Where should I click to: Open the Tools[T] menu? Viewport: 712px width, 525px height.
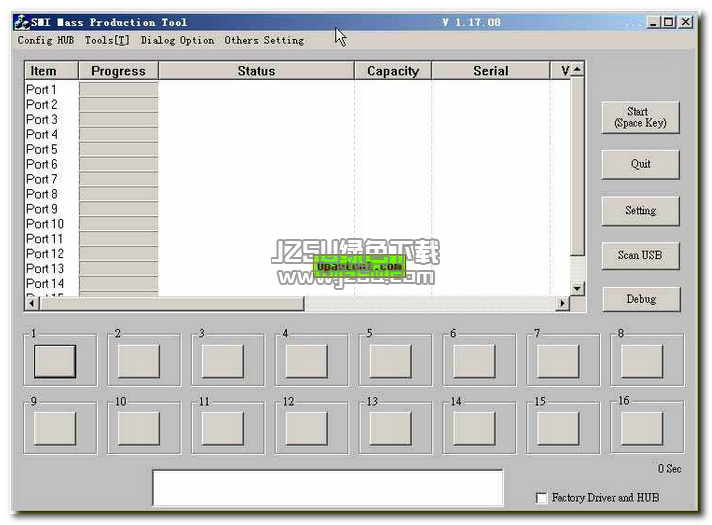click(107, 40)
